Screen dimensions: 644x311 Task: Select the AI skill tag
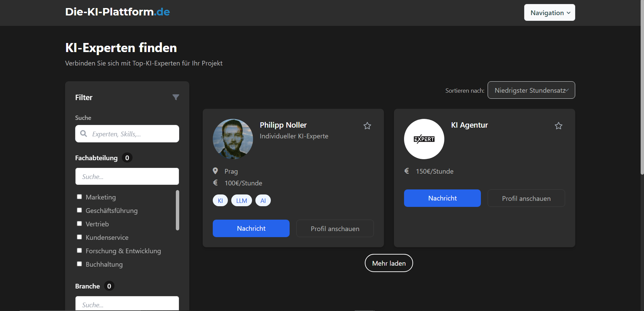pyautogui.click(x=263, y=201)
